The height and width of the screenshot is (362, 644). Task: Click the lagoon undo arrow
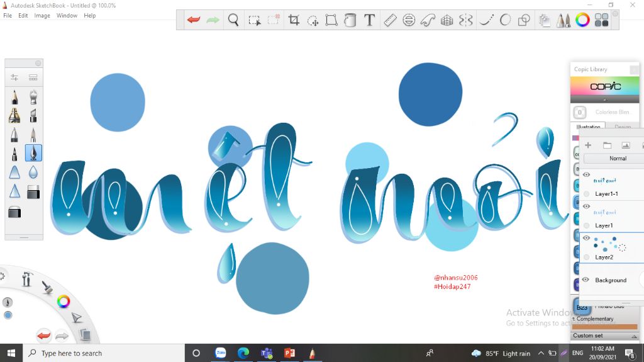(x=43, y=336)
